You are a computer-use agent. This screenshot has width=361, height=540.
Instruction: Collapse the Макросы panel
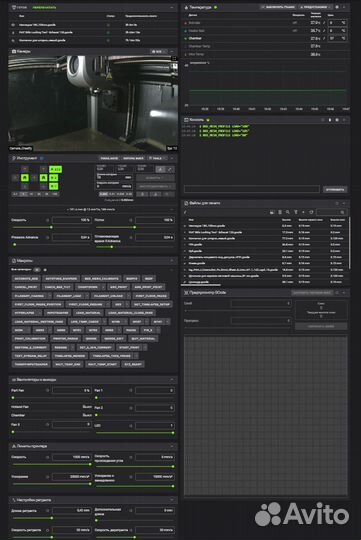click(172, 261)
